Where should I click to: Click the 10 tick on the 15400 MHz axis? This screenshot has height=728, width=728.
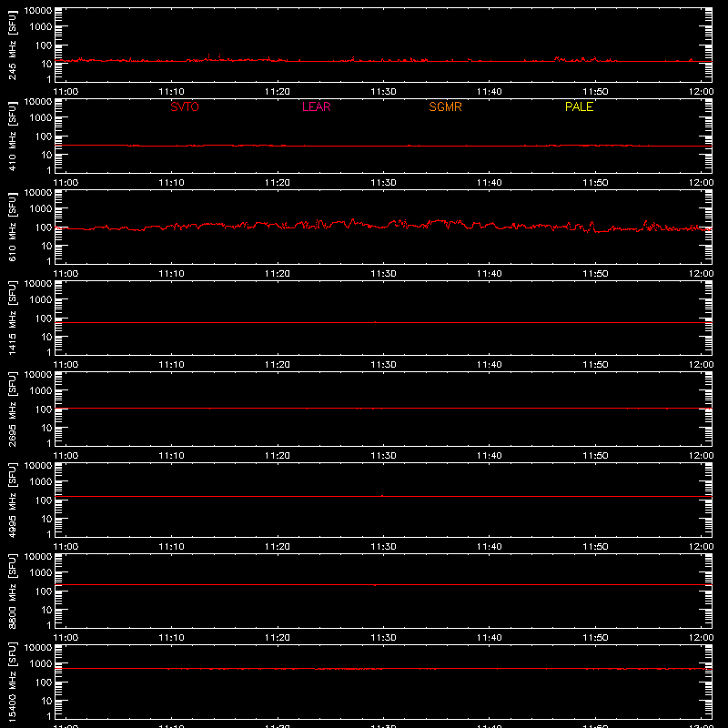click(x=46, y=701)
